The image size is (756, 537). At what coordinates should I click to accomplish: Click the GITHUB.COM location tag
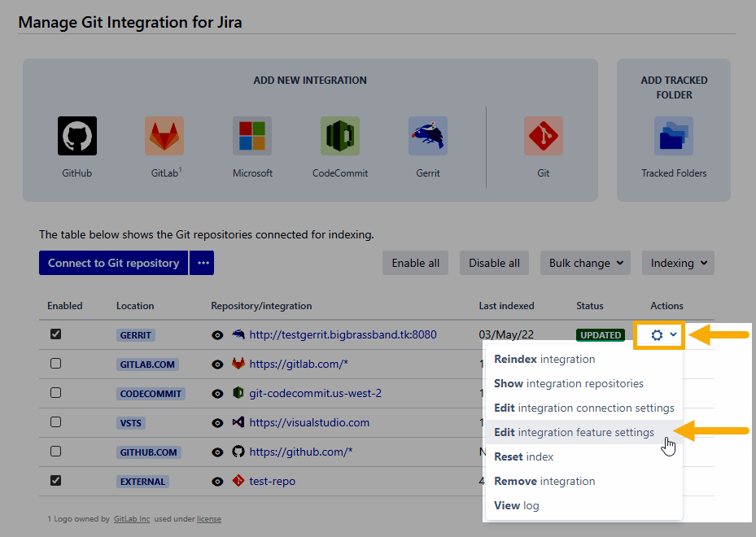pos(148,452)
